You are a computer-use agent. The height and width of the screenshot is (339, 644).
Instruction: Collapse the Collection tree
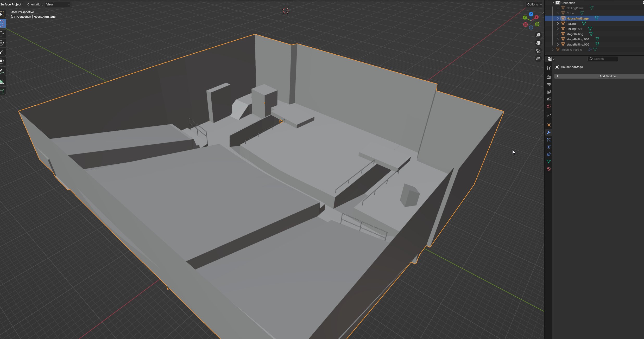click(x=553, y=3)
